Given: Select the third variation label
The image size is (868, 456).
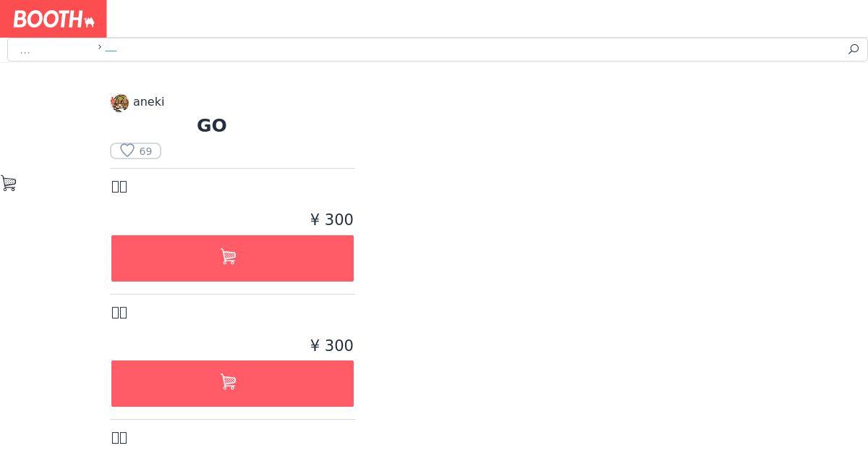Looking at the screenshot, I should point(119,438).
